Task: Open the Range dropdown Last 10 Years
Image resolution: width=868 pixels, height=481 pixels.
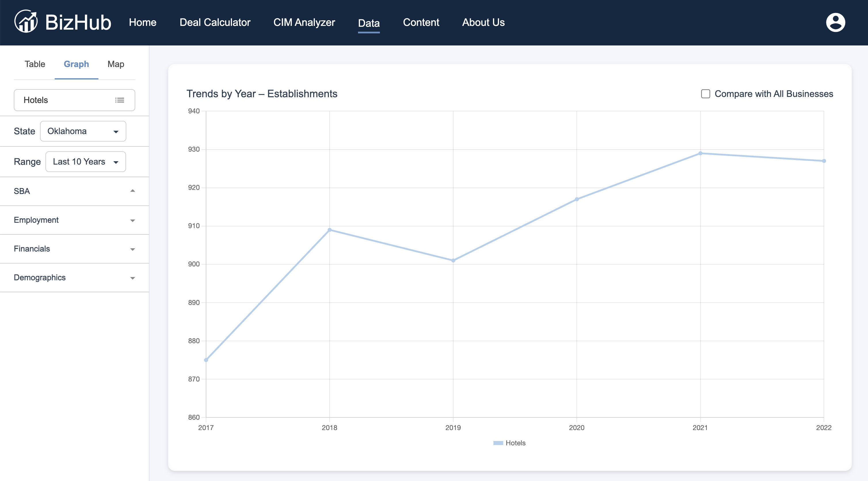Action: pyautogui.click(x=85, y=162)
